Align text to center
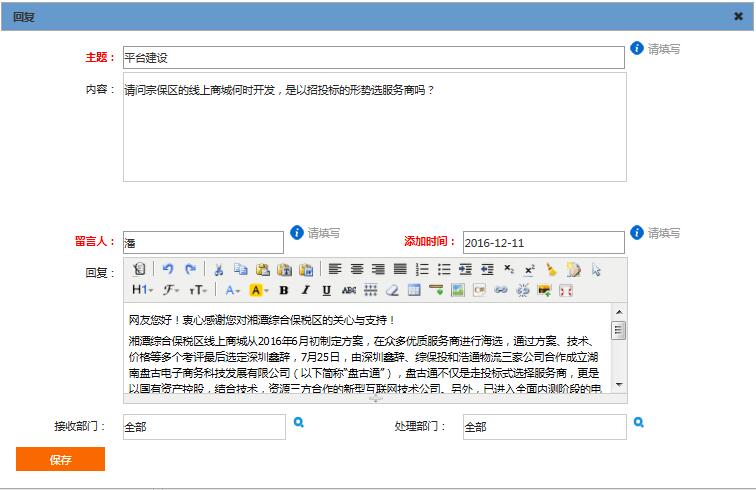This screenshot has height=490, width=756. 357,269
